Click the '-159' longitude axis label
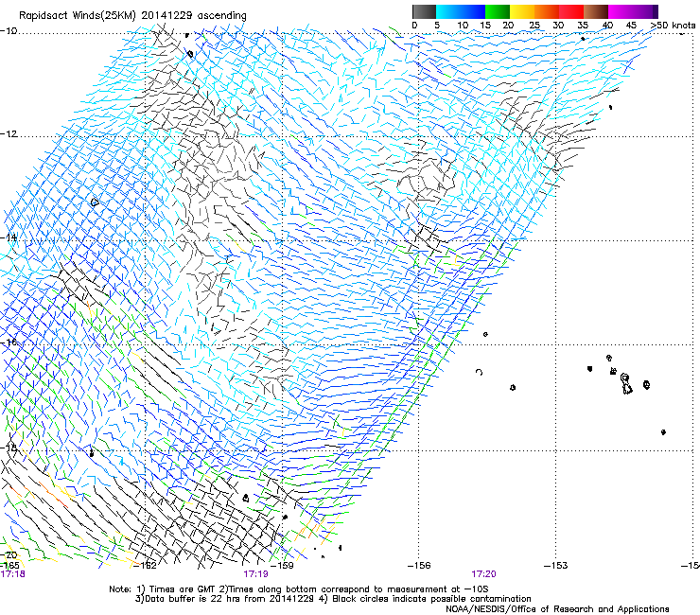This screenshot has width=700, height=615. pos(283,566)
